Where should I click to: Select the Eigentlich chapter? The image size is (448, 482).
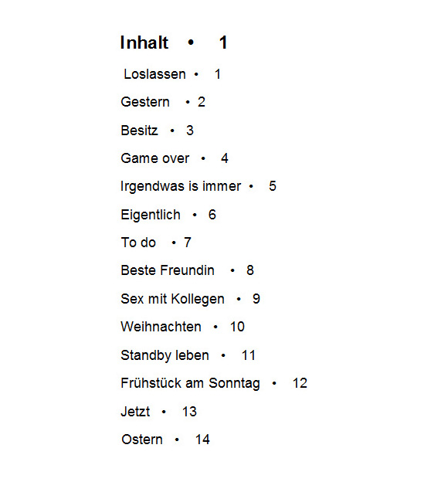[151, 215]
